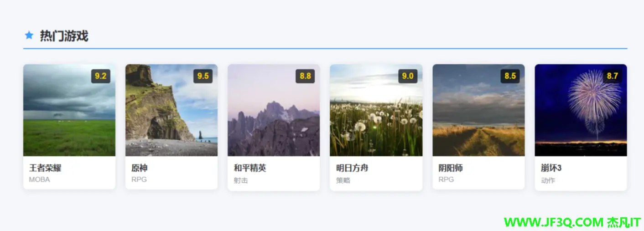Open the 明日方舟 dandelion thumbnail
644x231 pixels.
point(376,110)
